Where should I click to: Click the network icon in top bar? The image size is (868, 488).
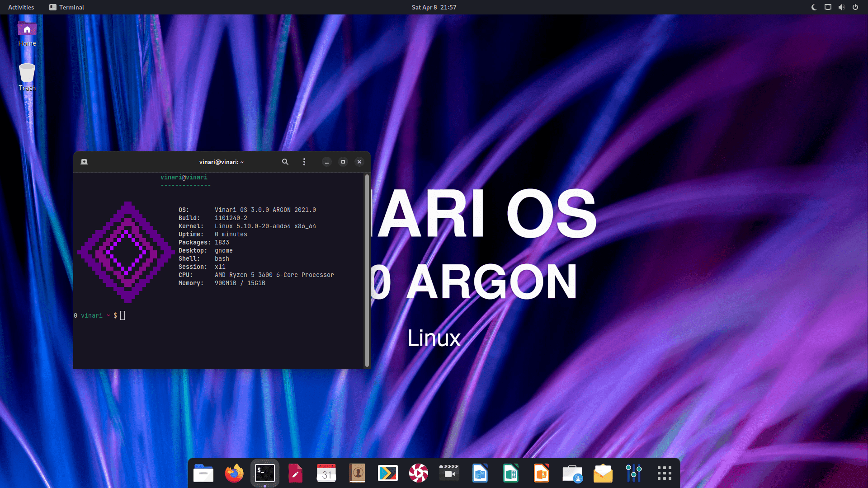tap(828, 7)
